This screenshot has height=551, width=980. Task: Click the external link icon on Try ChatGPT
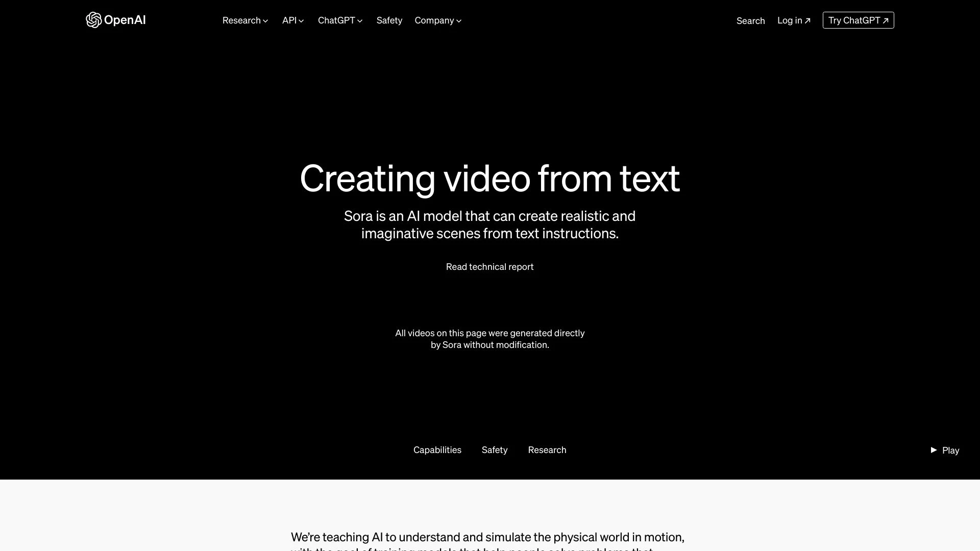point(885,20)
